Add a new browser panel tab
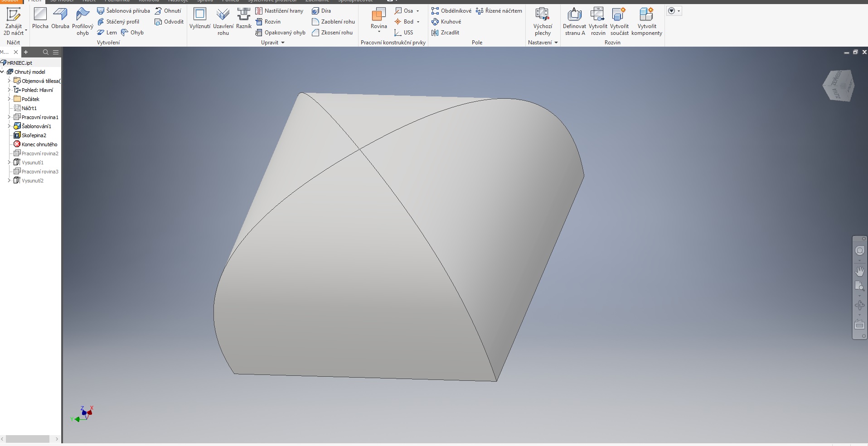The width and height of the screenshot is (868, 446). pos(26,52)
